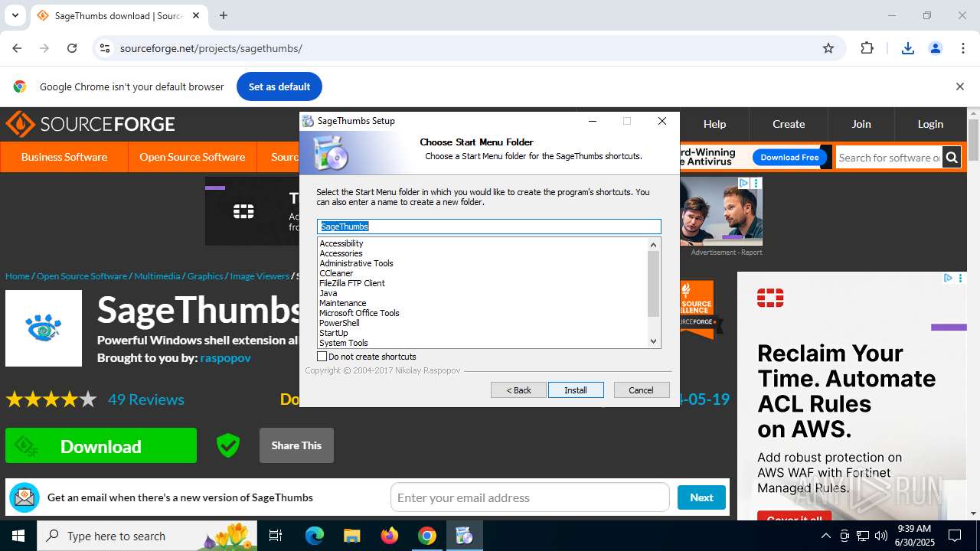Click the SourceForge search magnifier icon
Screen dimensions: 980x551
click(x=952, y=158)
